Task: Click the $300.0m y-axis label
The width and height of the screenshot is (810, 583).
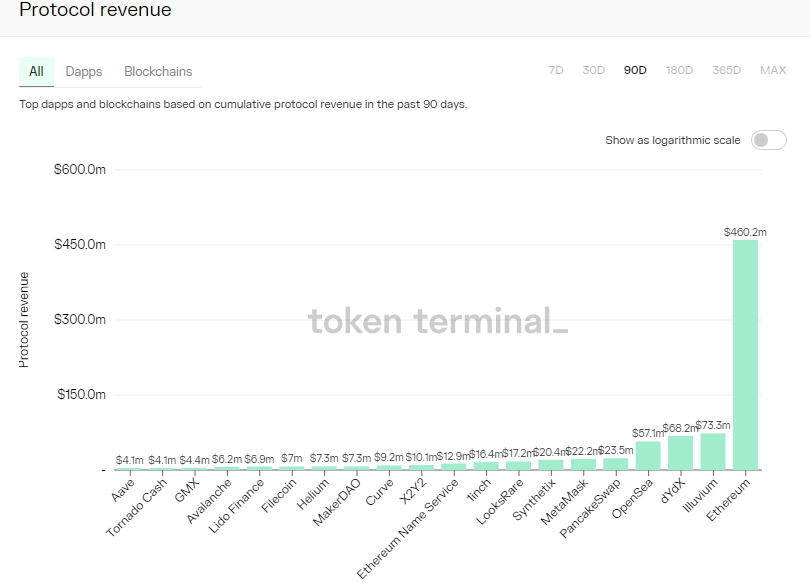Action: click(80, 320)
